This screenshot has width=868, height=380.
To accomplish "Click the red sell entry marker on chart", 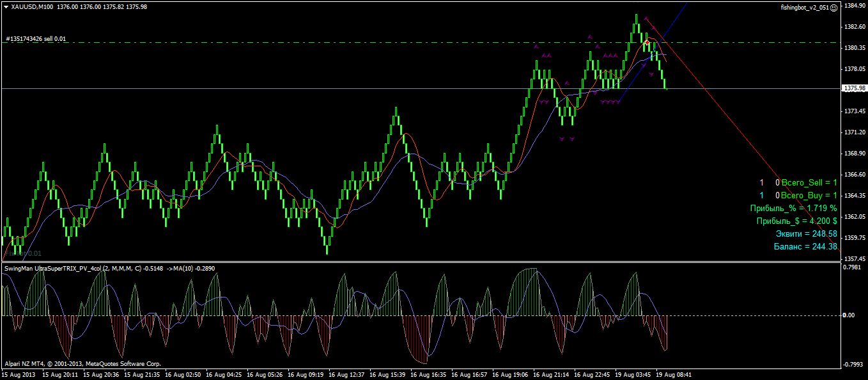I will 647,42.
